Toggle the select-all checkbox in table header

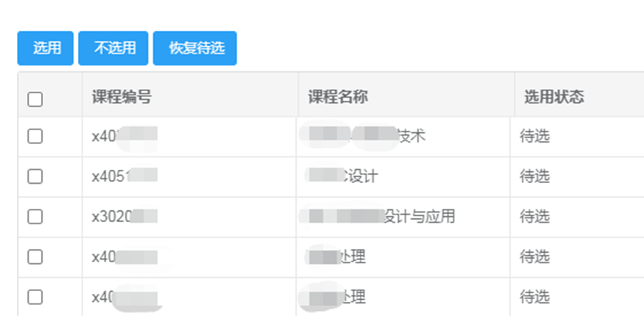point(35,99)
